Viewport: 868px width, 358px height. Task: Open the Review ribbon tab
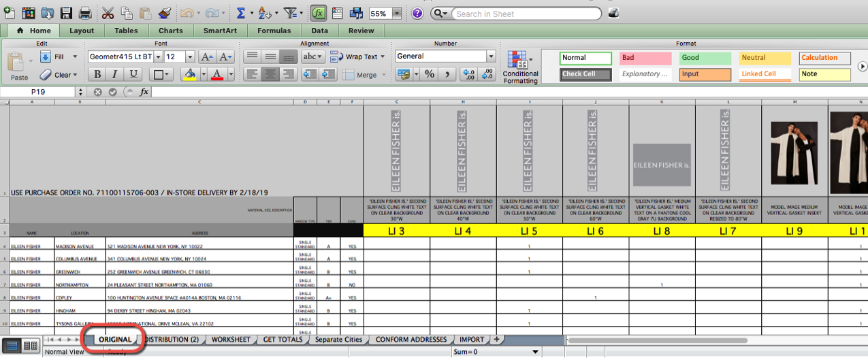(361, 31)
